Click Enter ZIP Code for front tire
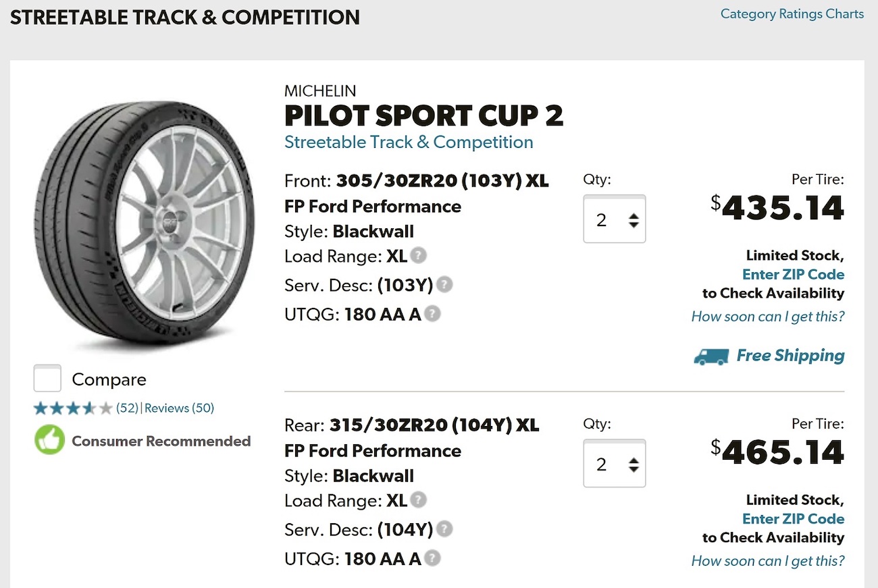The image size is (878, 588). click(793, 274)
